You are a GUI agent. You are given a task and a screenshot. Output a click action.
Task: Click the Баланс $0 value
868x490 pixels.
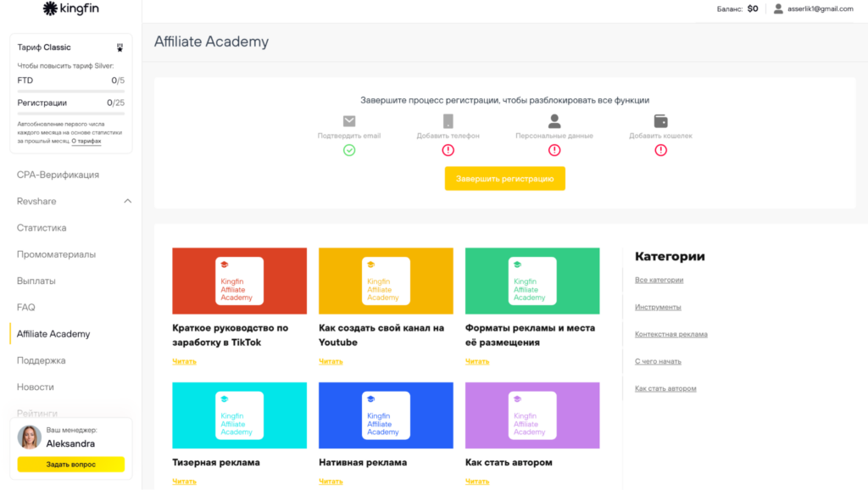[753, 8]
